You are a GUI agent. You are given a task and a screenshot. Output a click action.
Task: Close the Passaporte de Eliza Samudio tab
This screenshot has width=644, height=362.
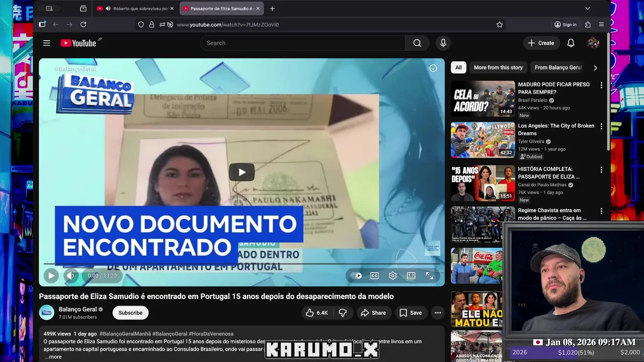258,9
